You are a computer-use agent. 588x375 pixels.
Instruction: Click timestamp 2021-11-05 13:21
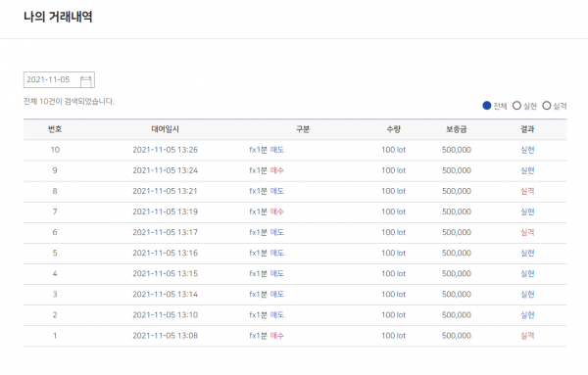click(165, 191)
